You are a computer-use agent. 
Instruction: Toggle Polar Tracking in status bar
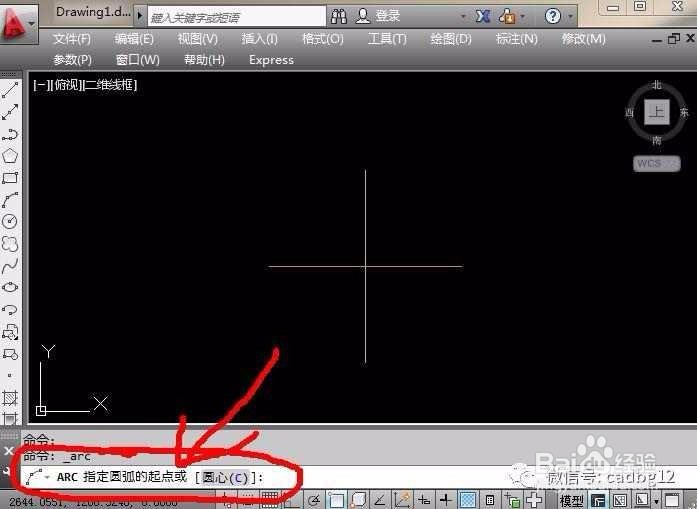click(314, 501)
